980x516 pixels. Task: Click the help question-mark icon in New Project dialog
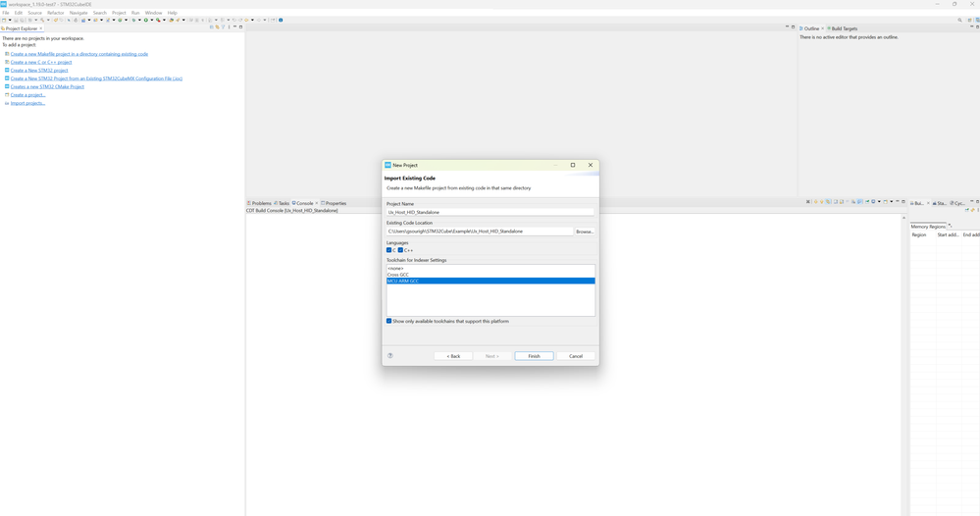tap(390, 355)
